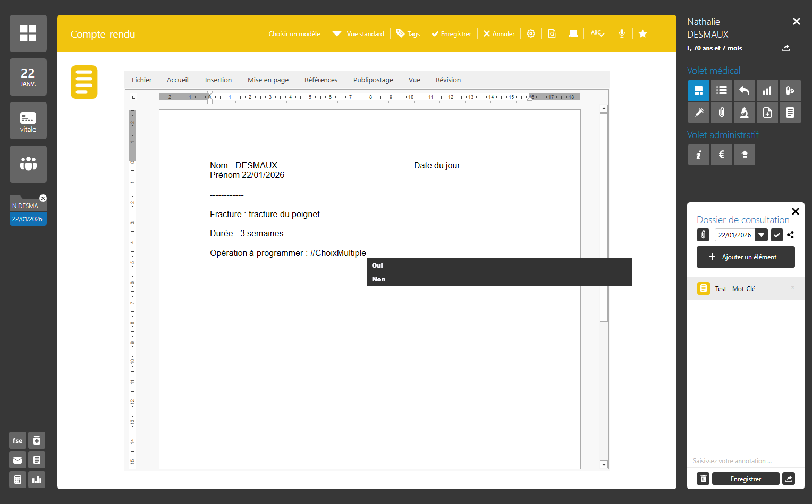
Task: Toggle the checkmark button beside consultation date
Action: coord(776,235)
